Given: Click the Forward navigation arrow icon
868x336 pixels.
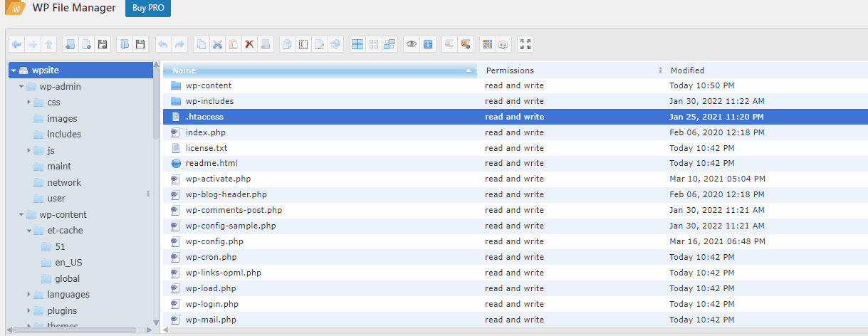Looking at the screenshot, I should click(33, 44).
